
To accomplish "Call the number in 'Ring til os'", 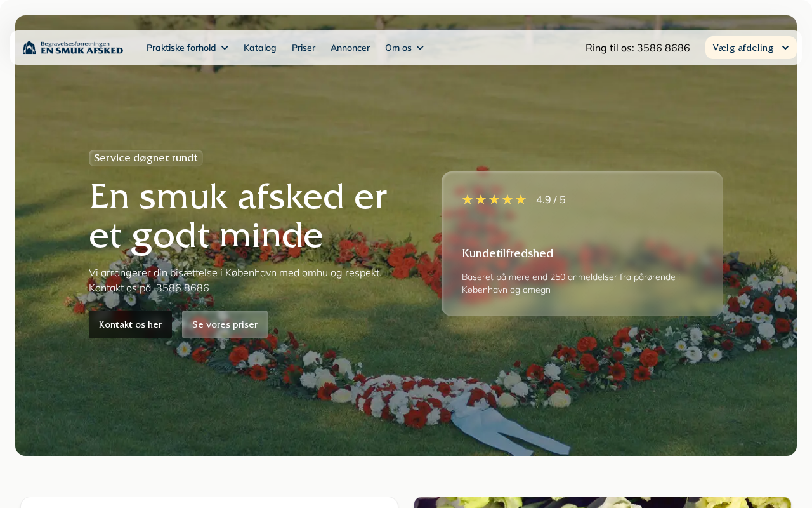I will coord(638,48).
